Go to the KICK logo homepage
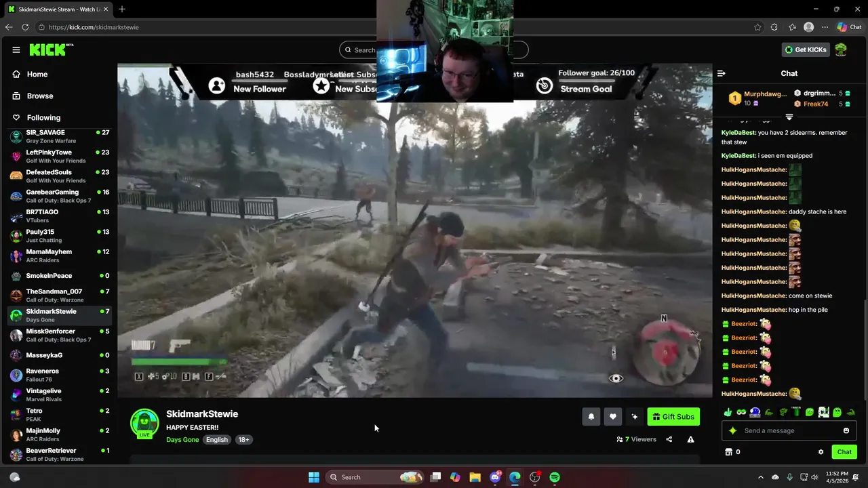 (51, 49)
